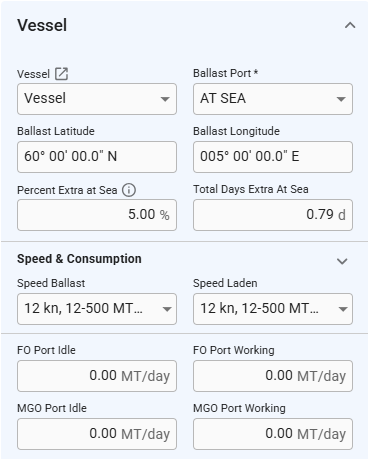368x459 pixels.
Task: Click the Speed Laden dropdown arrow
Action: pos(343,309)
